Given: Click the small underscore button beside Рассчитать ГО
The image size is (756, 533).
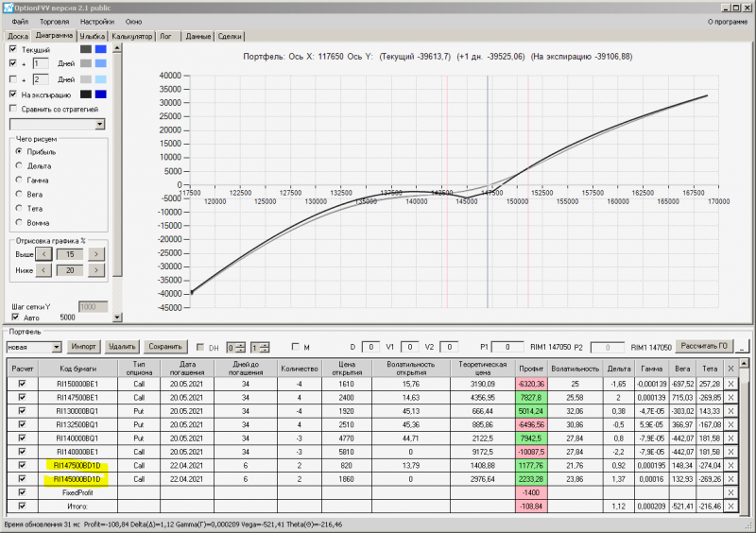Looking at the screenshot, I should pyautogui.click(x=743, y=346).
